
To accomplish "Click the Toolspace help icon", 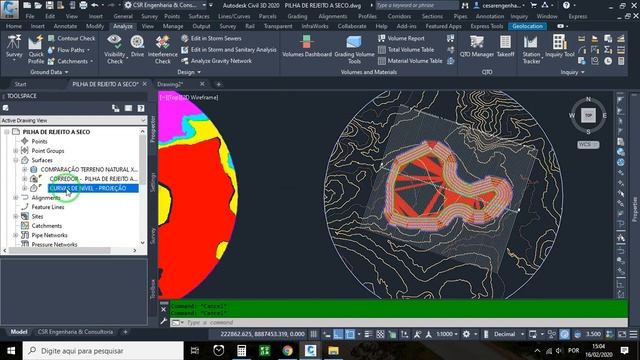I will point(141,108).
